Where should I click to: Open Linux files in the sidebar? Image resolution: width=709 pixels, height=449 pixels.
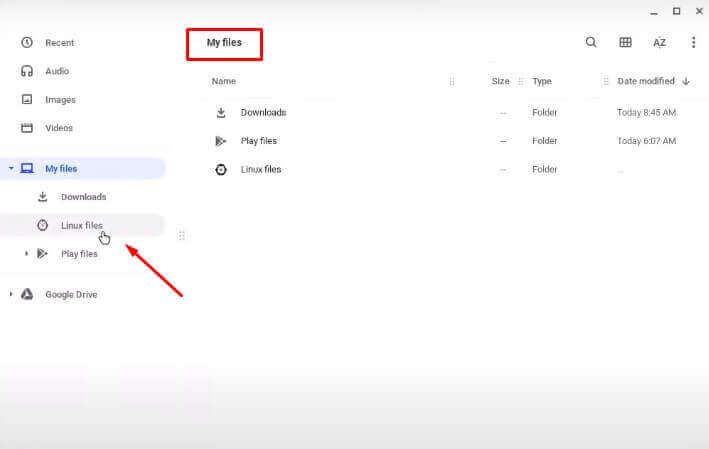(x=82, y=225)
